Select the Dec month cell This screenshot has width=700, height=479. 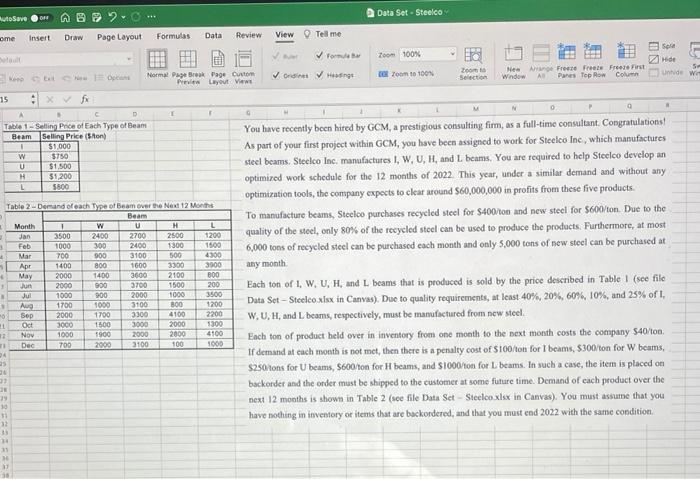(27, 346)
